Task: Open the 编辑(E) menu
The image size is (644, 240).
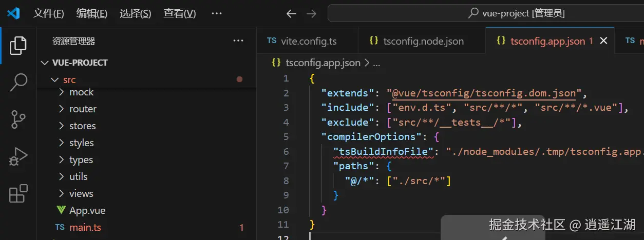Action: pyautogui.click(x=92, y=14)
